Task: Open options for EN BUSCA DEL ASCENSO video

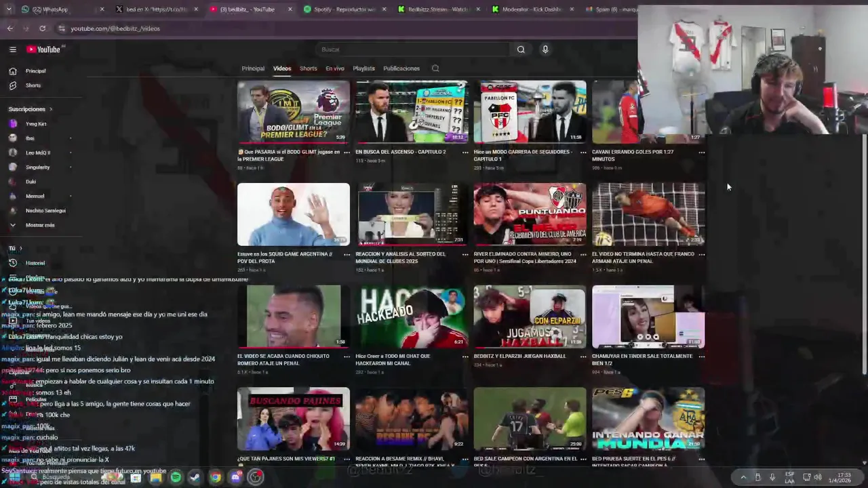Action: pyautogui.click(x=465, y=152)
